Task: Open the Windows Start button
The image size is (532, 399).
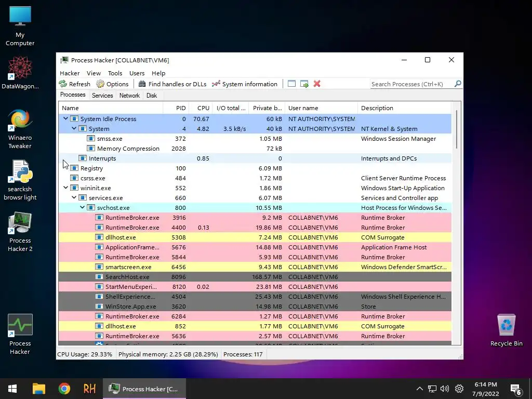Action: pos(12,389)
